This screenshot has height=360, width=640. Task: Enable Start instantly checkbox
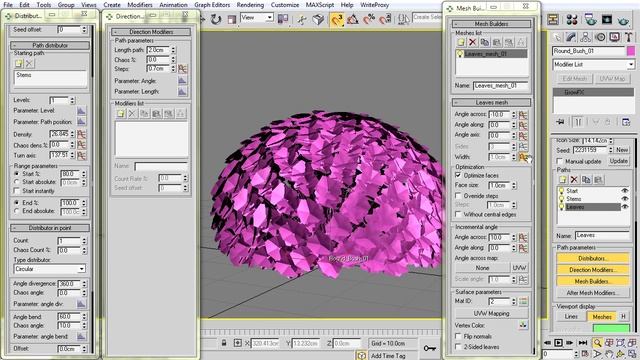(x=17, y=191)
